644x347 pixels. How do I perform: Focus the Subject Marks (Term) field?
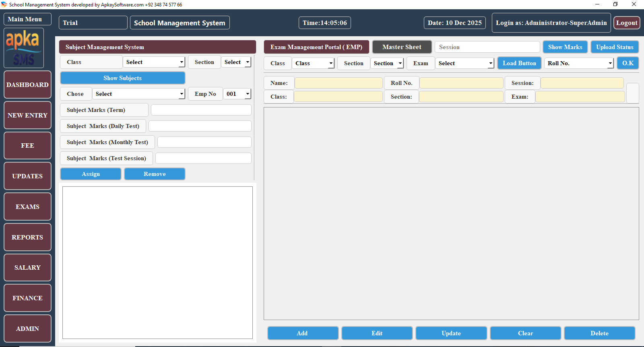click(201, 110)
